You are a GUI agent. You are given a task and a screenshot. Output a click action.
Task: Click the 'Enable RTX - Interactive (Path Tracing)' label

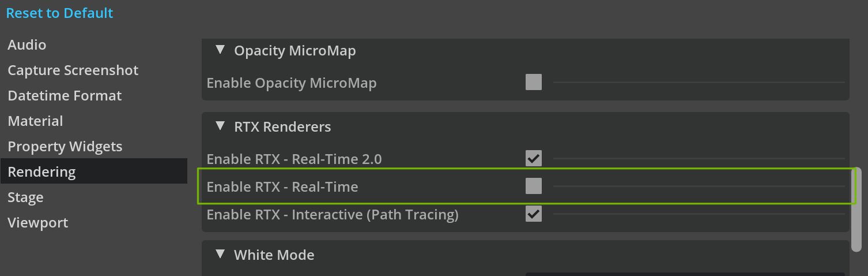tap(333, 215)
